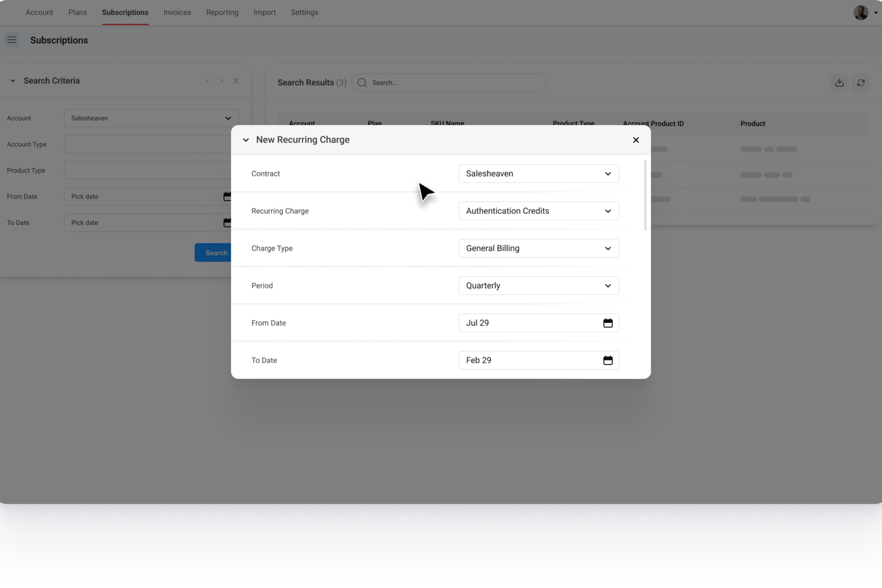Change the Period dropdown from Quarterly

(539, 286)
